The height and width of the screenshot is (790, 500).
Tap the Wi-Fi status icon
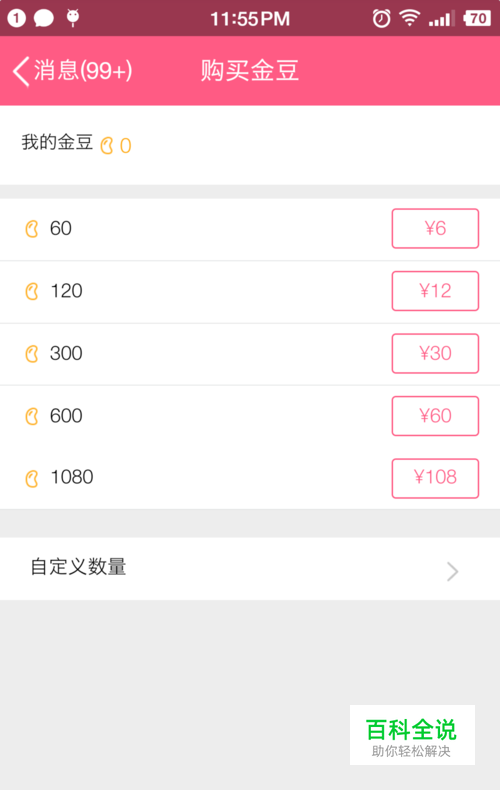pyautogui.click(x=410, y=18)
